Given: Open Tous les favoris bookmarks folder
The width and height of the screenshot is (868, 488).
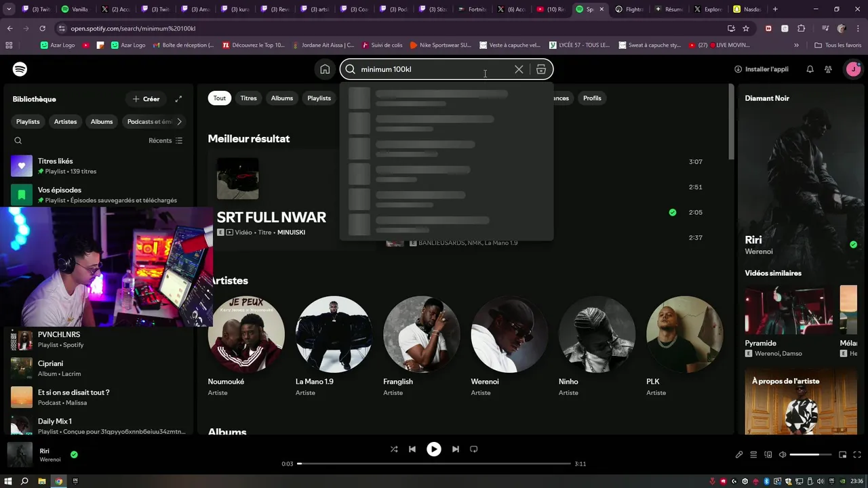Looking at the screenshot, I should 838,45.
